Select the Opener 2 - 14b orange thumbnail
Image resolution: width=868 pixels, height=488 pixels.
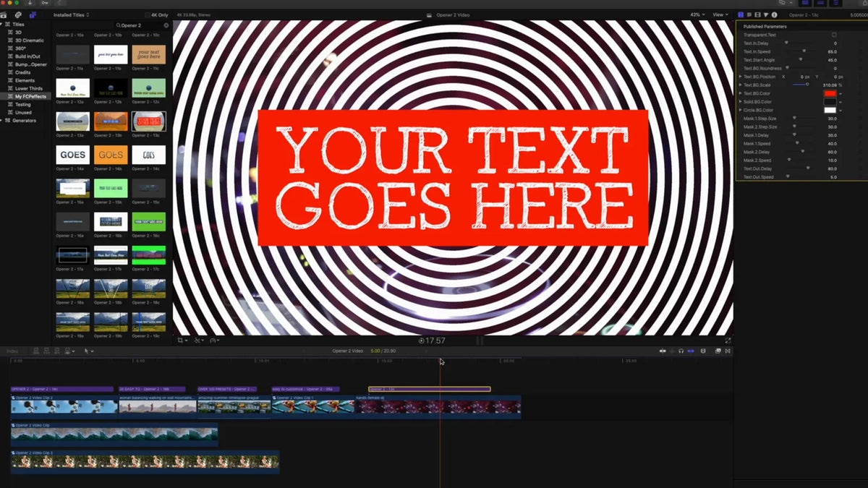(x=111, y=155)
